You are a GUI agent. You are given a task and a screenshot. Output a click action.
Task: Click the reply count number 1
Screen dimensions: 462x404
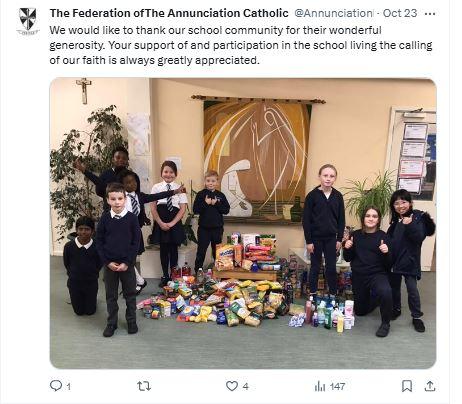point(68,387)
